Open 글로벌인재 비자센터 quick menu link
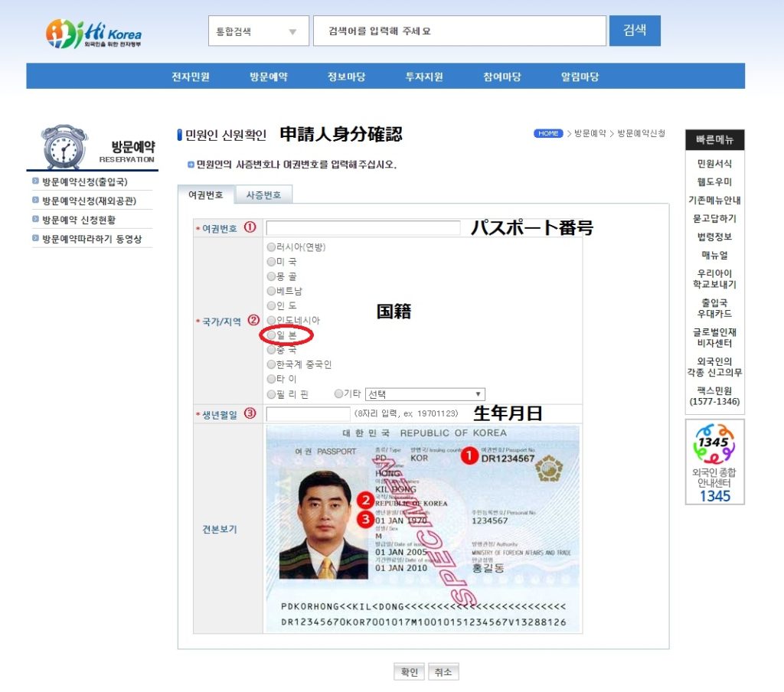Screen dimensions: 784x692 [714, 338]
